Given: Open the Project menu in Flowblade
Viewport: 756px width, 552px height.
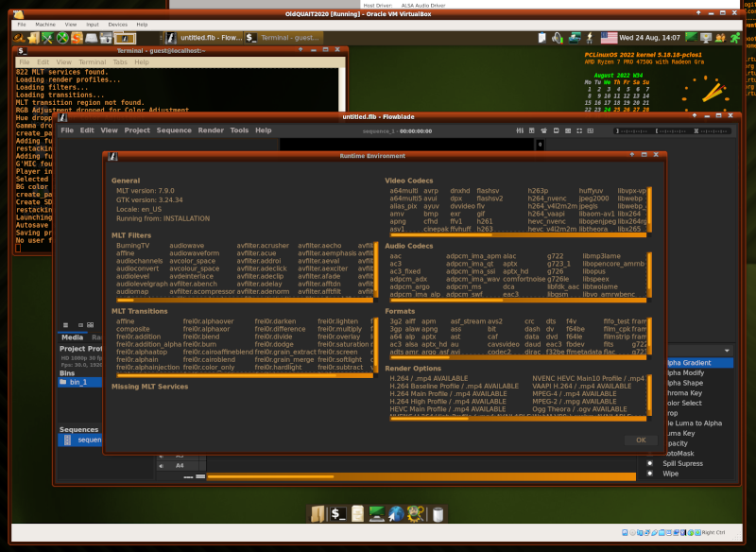Looking at the screenshot, I should point(137,130).
